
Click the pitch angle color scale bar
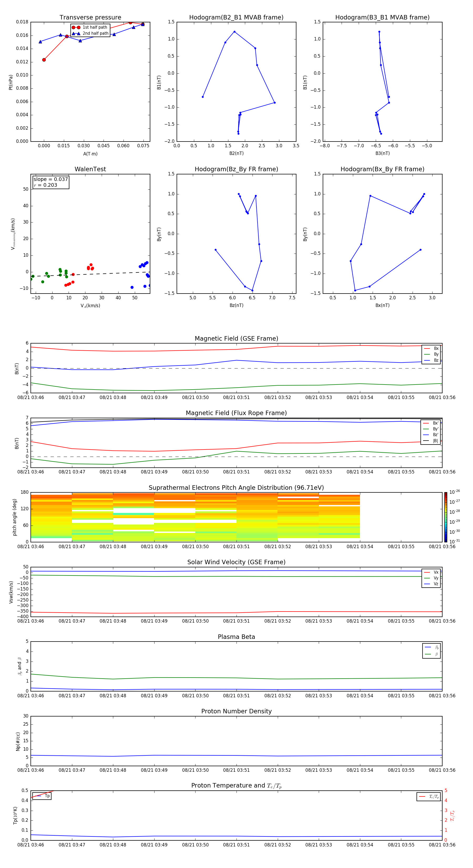click(x=446, y=517)
